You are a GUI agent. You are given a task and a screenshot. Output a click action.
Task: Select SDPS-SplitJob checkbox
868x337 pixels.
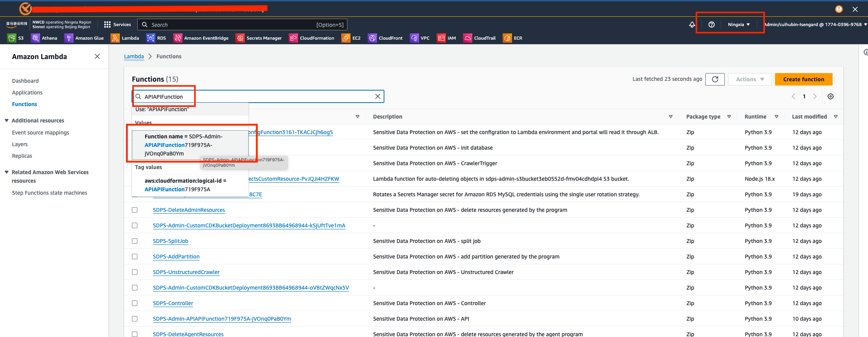click(x=135, y=241)
